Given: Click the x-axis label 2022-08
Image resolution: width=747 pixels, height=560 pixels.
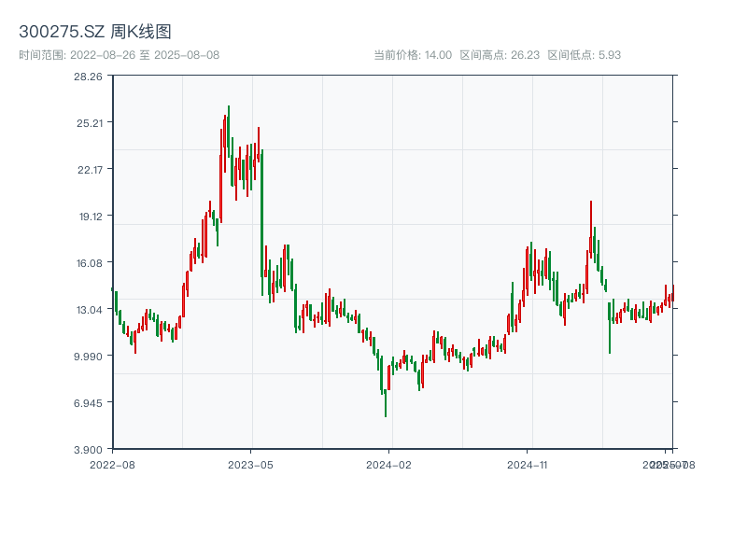Looking at the screenshot, I should (x=112, y=465).
